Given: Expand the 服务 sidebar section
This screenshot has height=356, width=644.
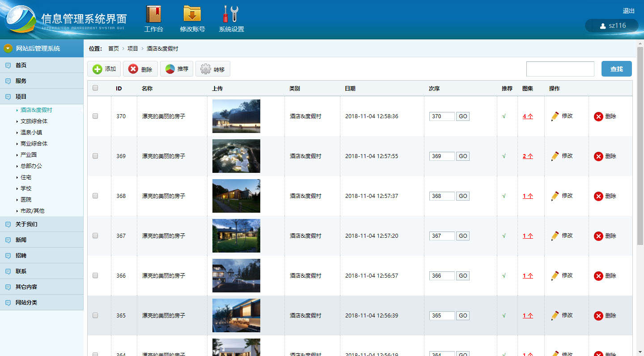Looking at the screenshot, I should click(42, 81).
